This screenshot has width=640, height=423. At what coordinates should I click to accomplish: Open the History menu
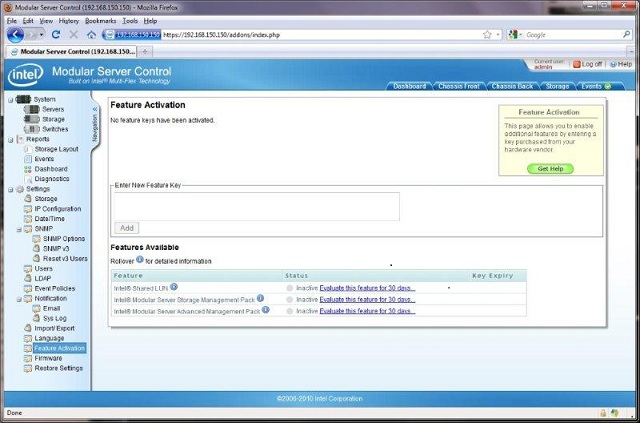pos(69,21)
